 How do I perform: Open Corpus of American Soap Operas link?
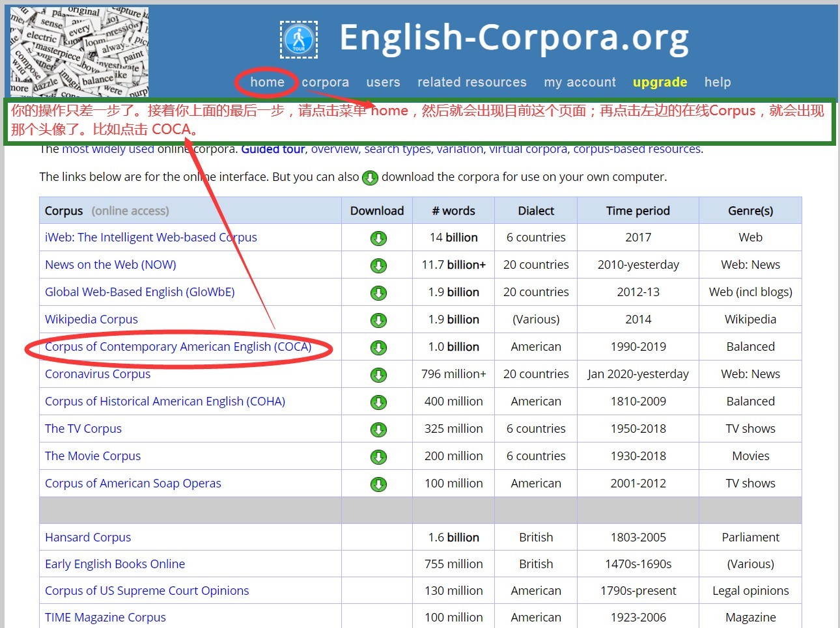[133, 484]
